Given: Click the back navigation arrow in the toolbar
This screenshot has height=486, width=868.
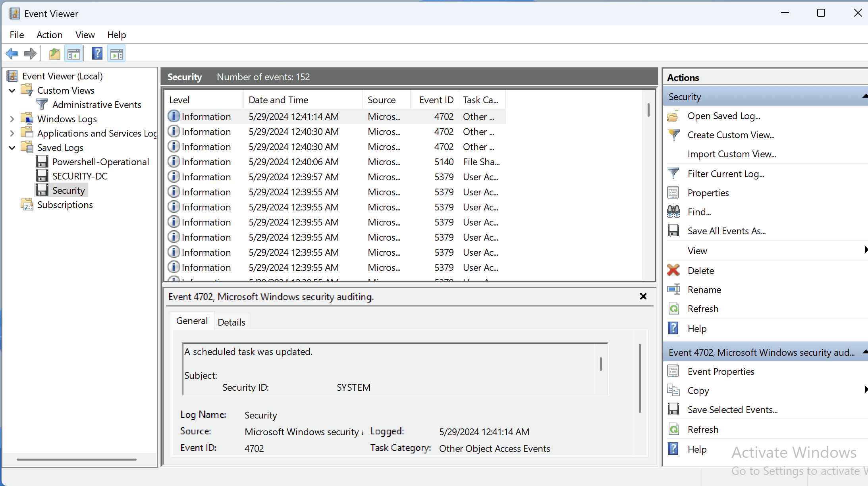Looking at the screenshot, I should click(x=12, y=53).
